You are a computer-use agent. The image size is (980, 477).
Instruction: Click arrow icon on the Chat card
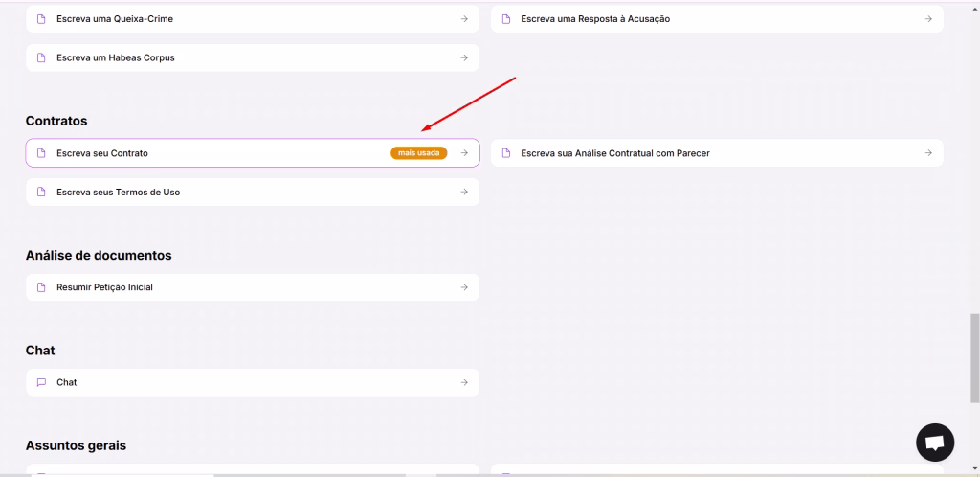(x=464, y=382)
